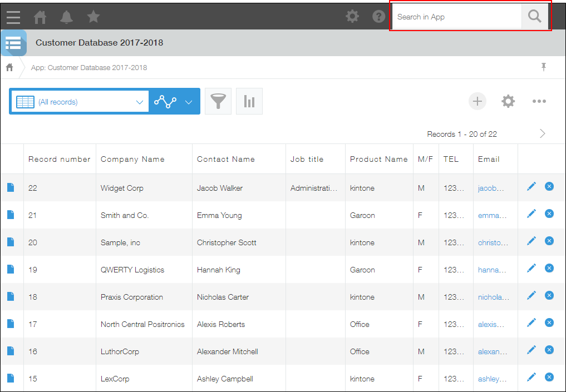Open the bar chart graph icon

249,101
